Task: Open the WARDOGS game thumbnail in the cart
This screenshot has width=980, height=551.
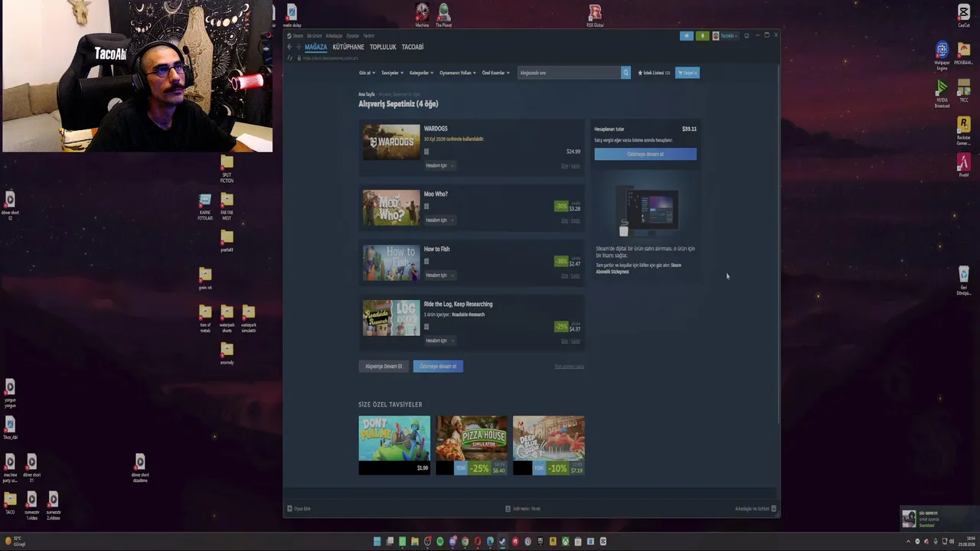Action: pos(391,142)
